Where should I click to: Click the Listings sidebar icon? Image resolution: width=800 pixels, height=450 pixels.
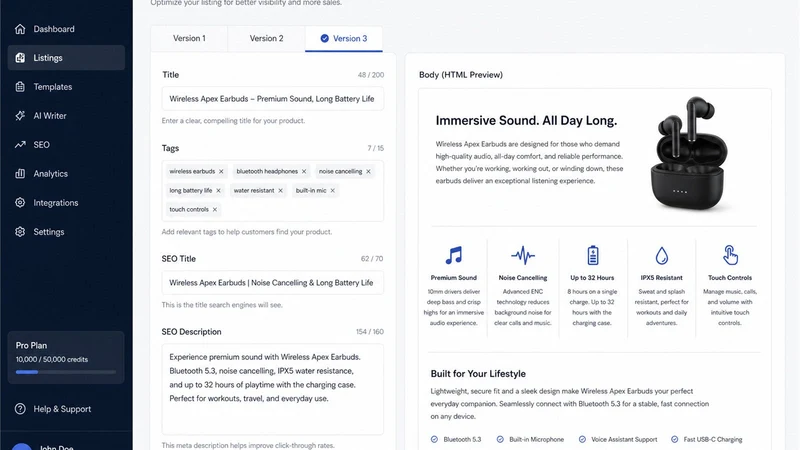pos(20,58)
